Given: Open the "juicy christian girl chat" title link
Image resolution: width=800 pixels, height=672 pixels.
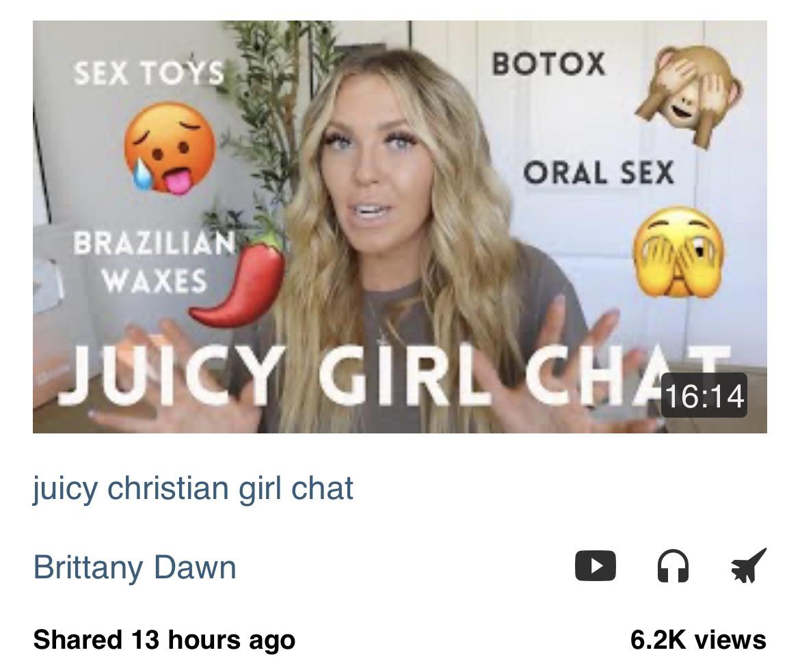Looking at the screenshot, I should (x=193, y=488).
